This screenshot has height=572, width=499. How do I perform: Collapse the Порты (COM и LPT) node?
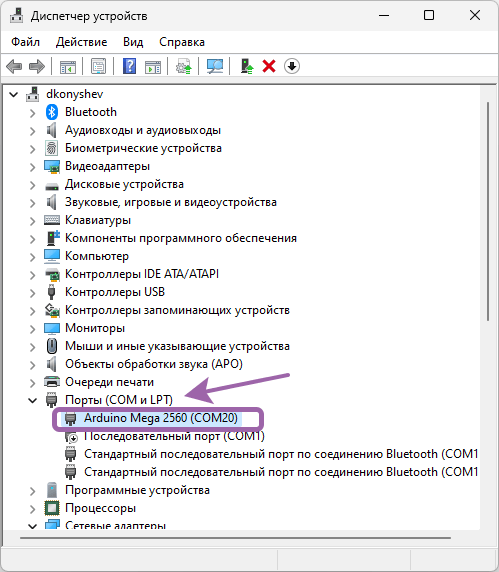32,401
